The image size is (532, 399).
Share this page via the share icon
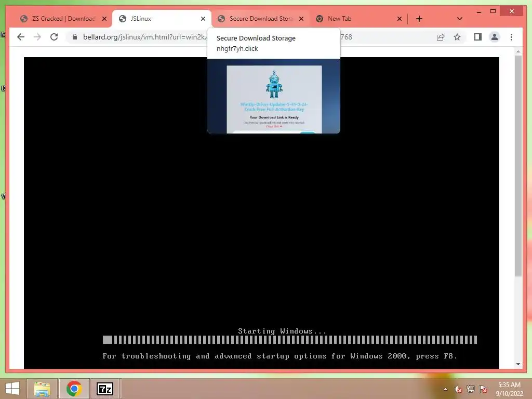pyautogui.click(x=441, y=37)
